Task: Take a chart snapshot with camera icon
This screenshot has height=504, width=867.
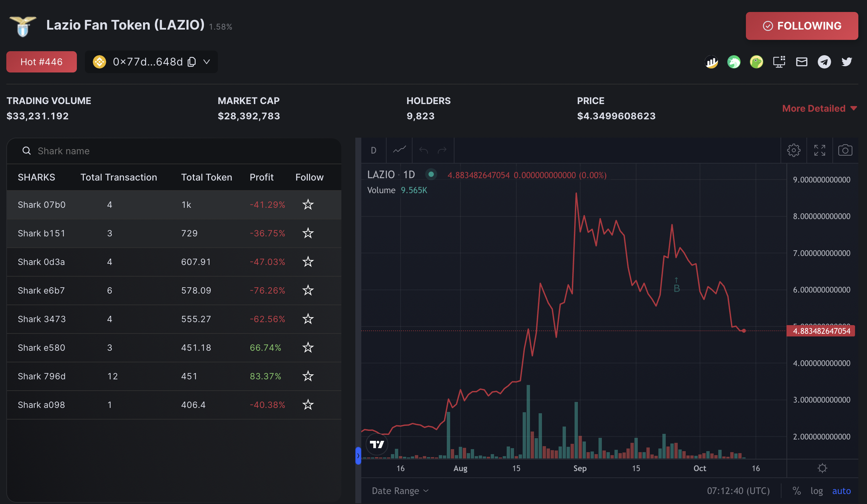Action: click(845, 150)
